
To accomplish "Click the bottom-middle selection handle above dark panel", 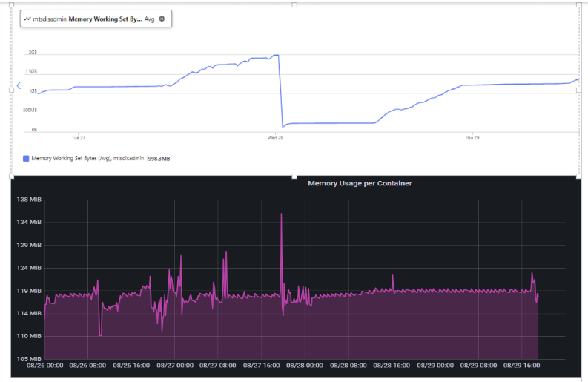I will pyautogui.click(x=294, y=176).
